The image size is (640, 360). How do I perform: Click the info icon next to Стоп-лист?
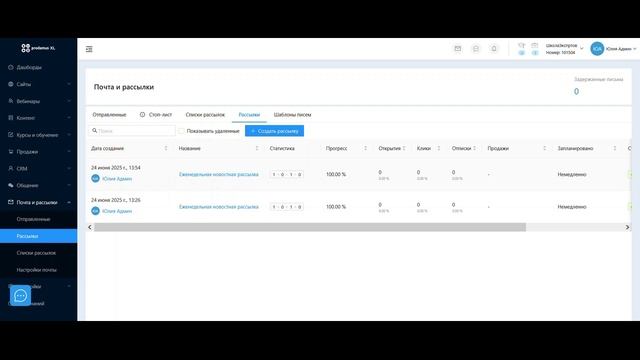[142, 115]
